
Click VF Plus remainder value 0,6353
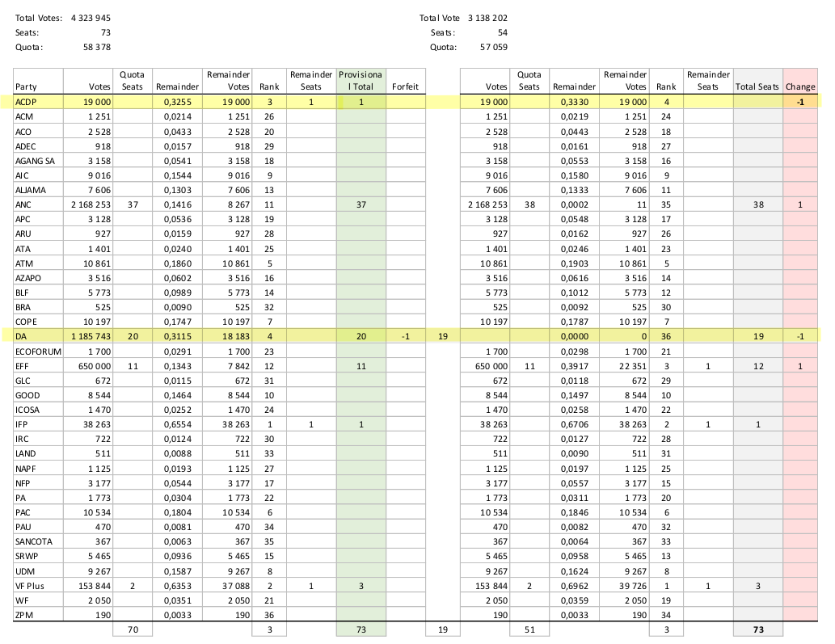[178, 586]
